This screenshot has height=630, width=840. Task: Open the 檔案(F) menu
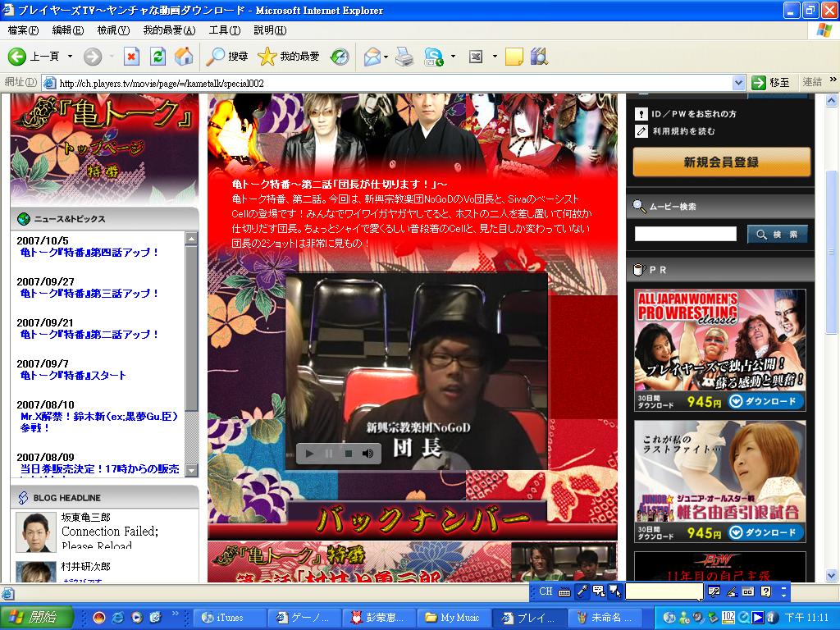click(23, 30)
